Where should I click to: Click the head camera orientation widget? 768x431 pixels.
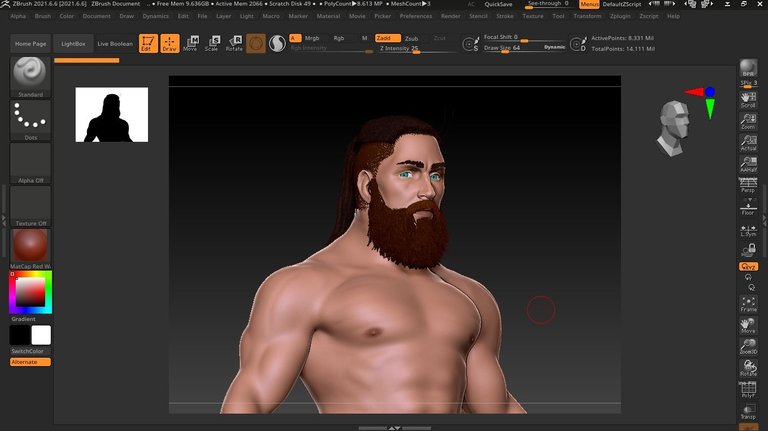(674, 128)
